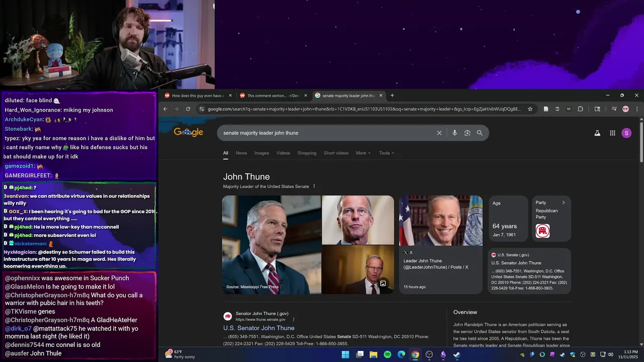The width and height of the screenshot is (644, 362).
Task: Open the Windows Start menu
Action: 345,354
